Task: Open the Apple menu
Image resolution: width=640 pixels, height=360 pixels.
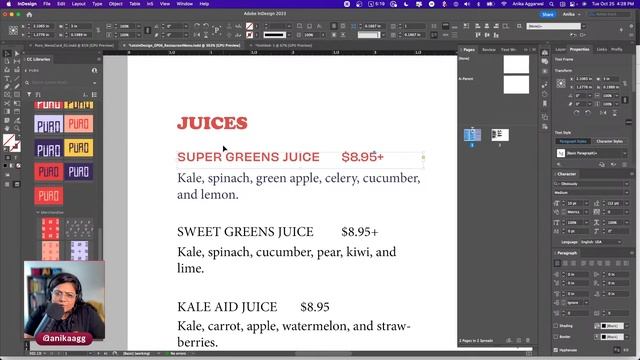Action: 9,4
